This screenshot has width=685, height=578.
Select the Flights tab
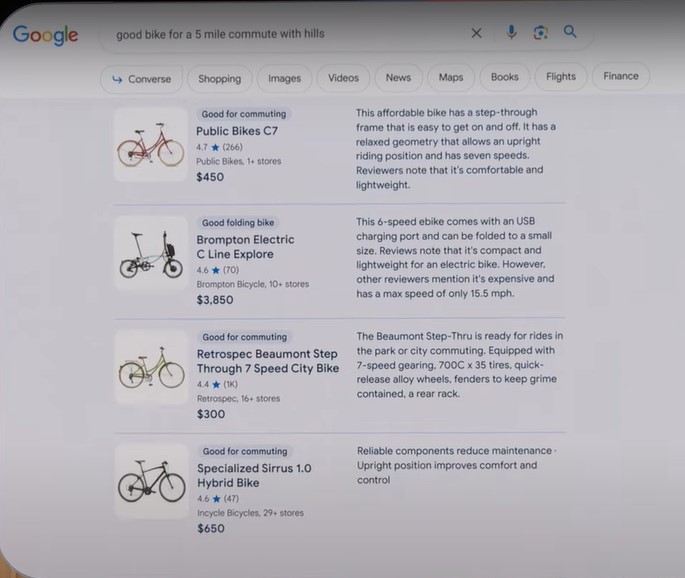(x=560, y=77)
